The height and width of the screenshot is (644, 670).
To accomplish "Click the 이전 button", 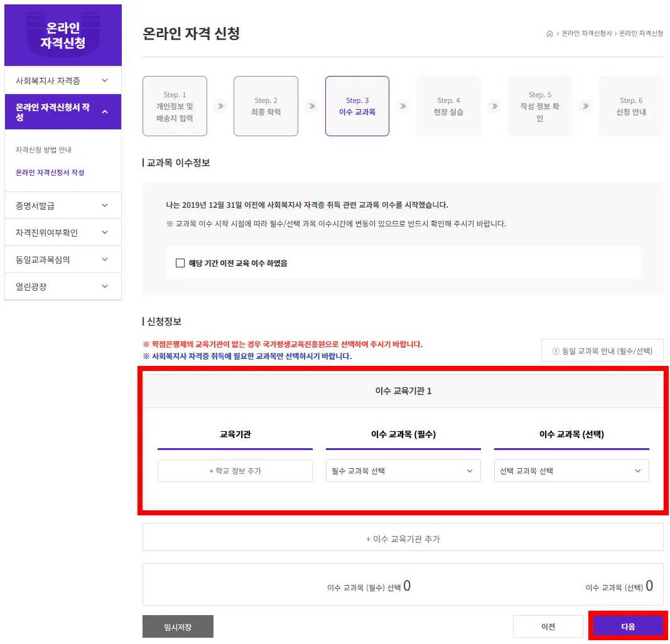I will click(548, 626).
